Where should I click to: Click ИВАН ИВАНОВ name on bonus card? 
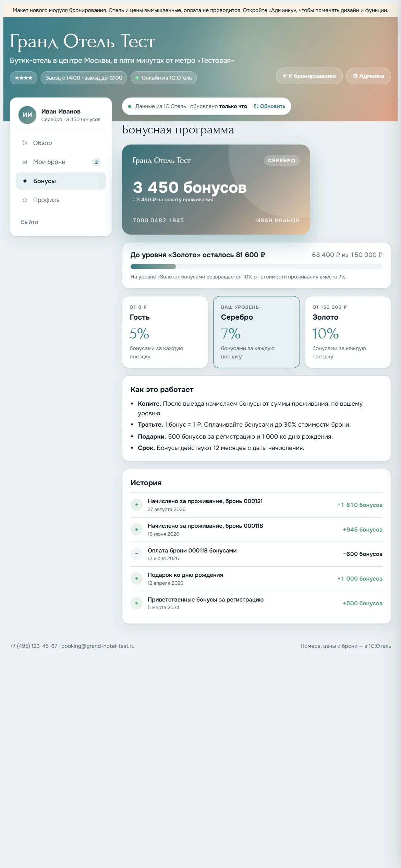278,220
